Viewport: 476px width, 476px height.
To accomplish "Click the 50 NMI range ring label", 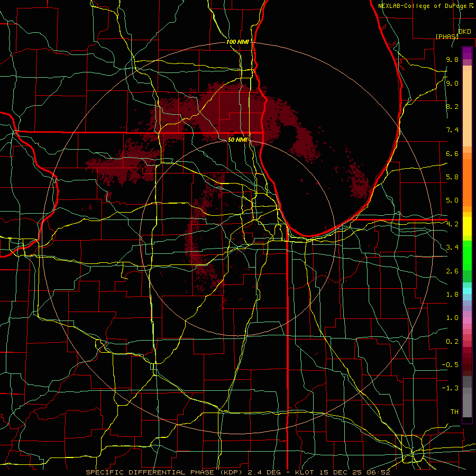I will (x=237, y=140).
